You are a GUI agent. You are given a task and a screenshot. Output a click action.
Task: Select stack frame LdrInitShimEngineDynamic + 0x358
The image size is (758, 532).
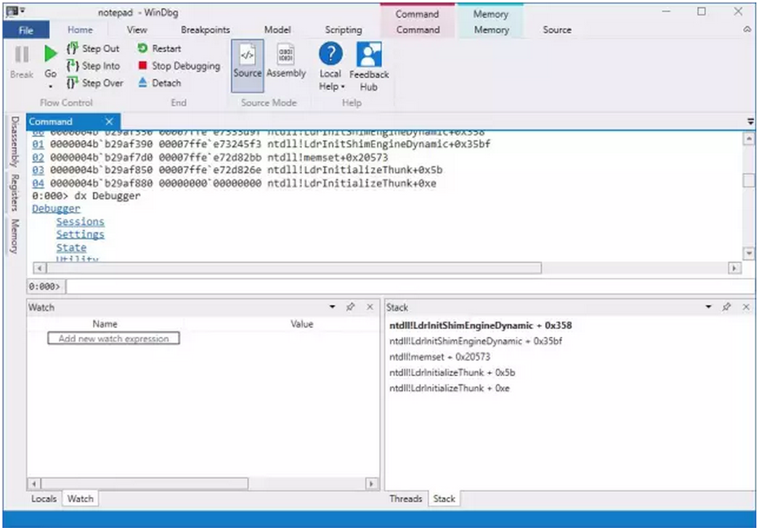click(481, 326)
